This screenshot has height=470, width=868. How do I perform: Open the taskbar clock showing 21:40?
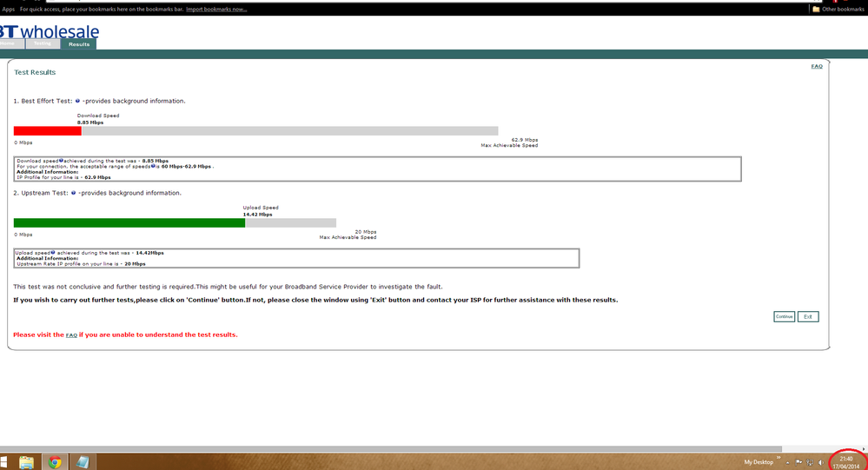[x=846, y=462]
